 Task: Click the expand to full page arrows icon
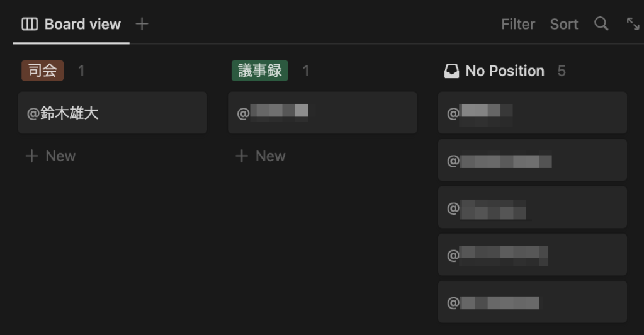(633, 24)
